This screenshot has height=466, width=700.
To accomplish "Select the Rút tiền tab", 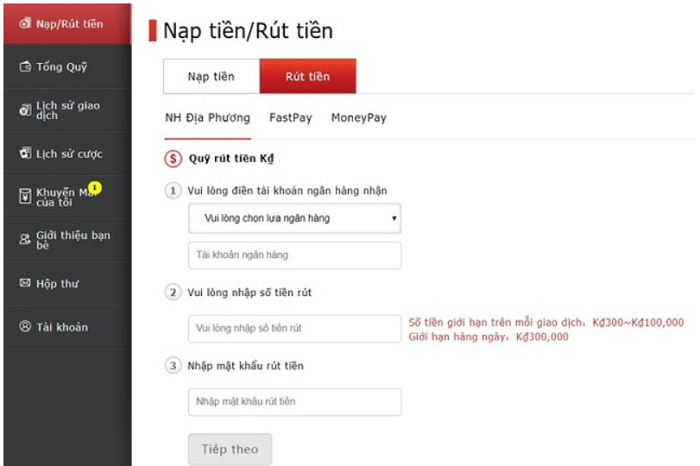I will tap(308, 76).
